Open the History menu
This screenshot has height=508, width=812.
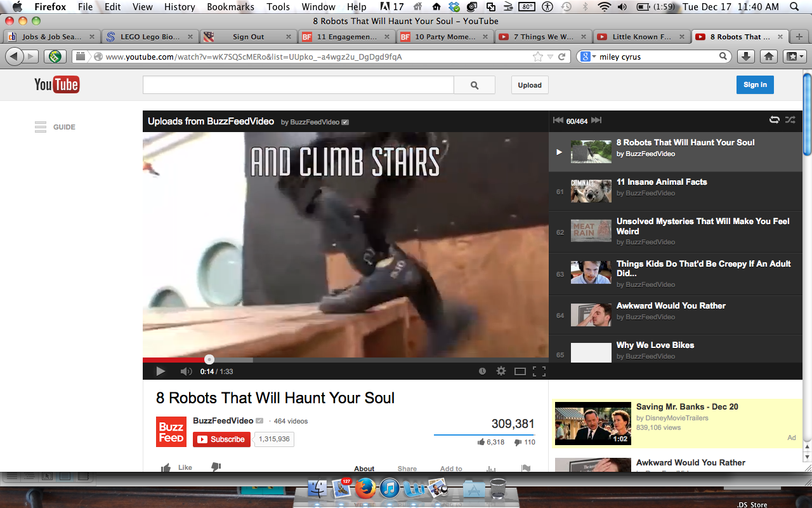180,7
